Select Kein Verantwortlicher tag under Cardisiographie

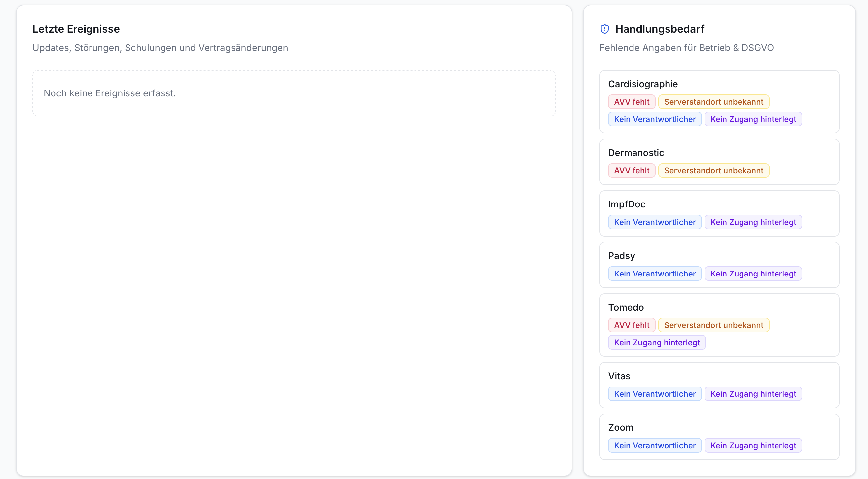point(654,119)
